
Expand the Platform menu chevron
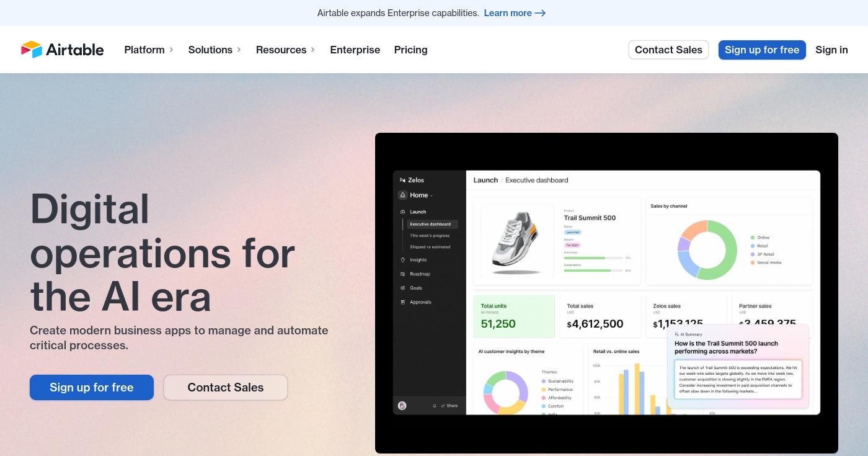pyautogui.click(x=172, y=50)
